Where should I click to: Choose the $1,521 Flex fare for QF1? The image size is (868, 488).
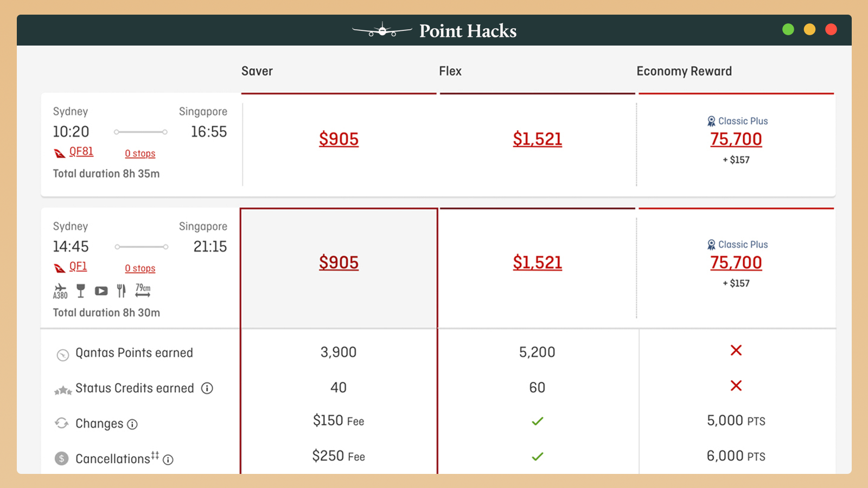(538, 263)
